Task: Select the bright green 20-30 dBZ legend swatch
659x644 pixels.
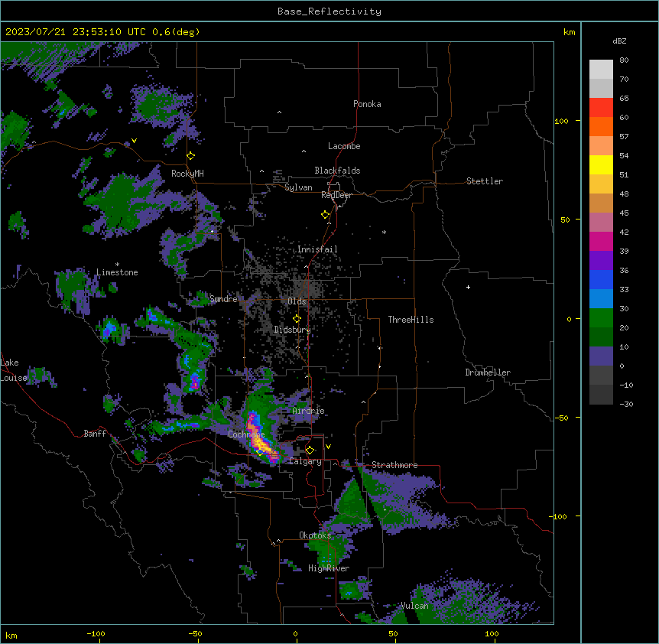Action: click(601, 318)
